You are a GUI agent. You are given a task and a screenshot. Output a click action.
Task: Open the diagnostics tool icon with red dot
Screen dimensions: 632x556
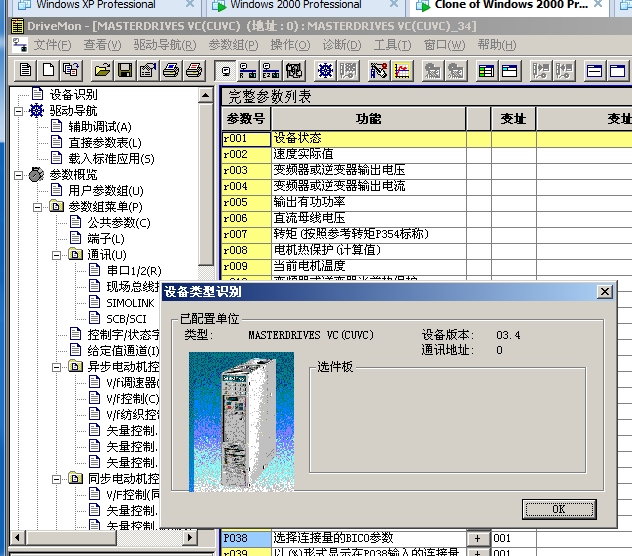pyautogui.click(x=379, y=71)
